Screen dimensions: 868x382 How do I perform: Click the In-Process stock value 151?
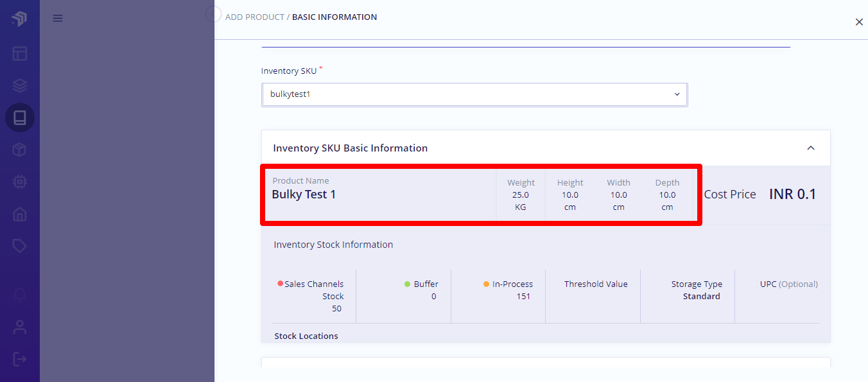point(523,297)
